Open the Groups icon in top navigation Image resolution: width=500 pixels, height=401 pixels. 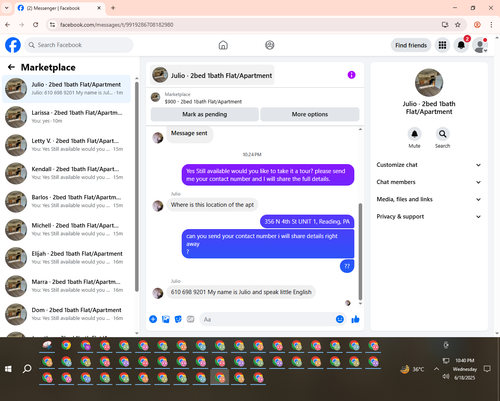(270, 45)
